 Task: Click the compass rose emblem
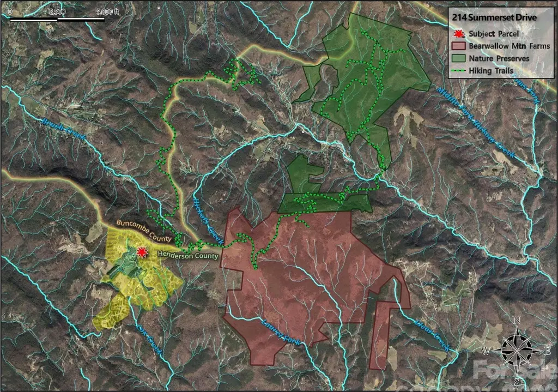pyautogui.click(x=517, y=350)
